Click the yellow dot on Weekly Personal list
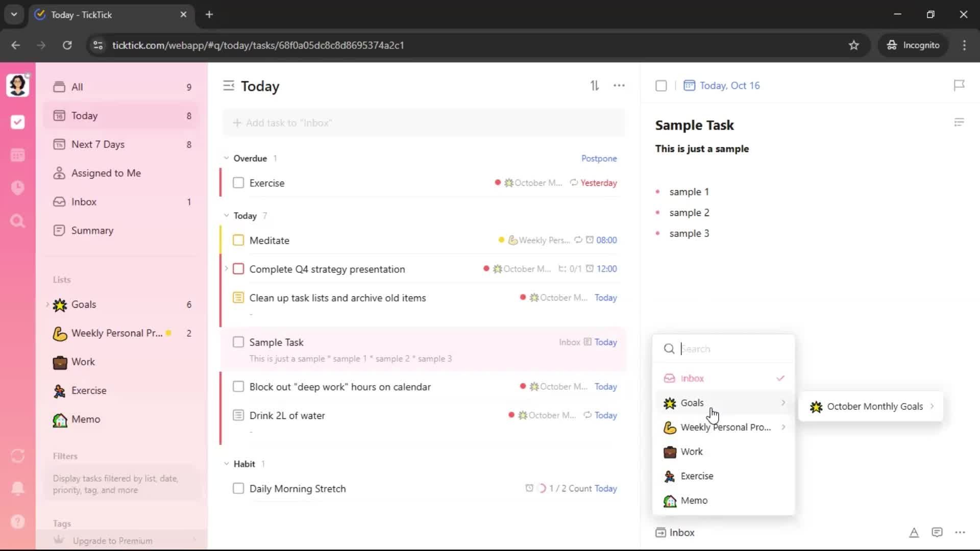 pos(168,333)
